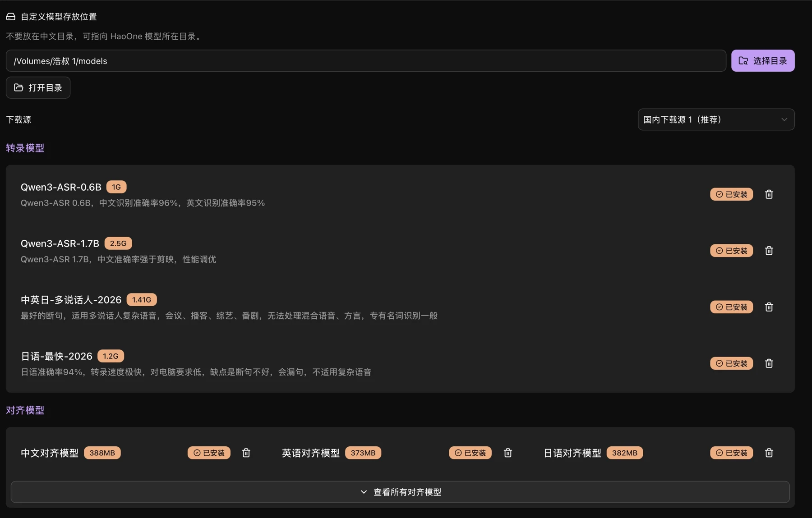Click 已安装 badge for 日语-最快-2026
The width and height of the screenshot is (812, 518).
[731, 363]
